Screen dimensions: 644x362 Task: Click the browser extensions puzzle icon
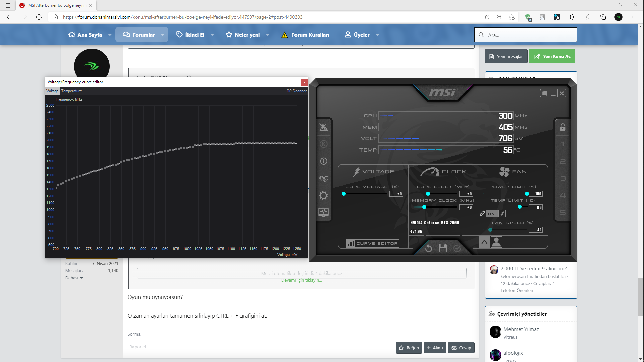(x=572, y=17)
